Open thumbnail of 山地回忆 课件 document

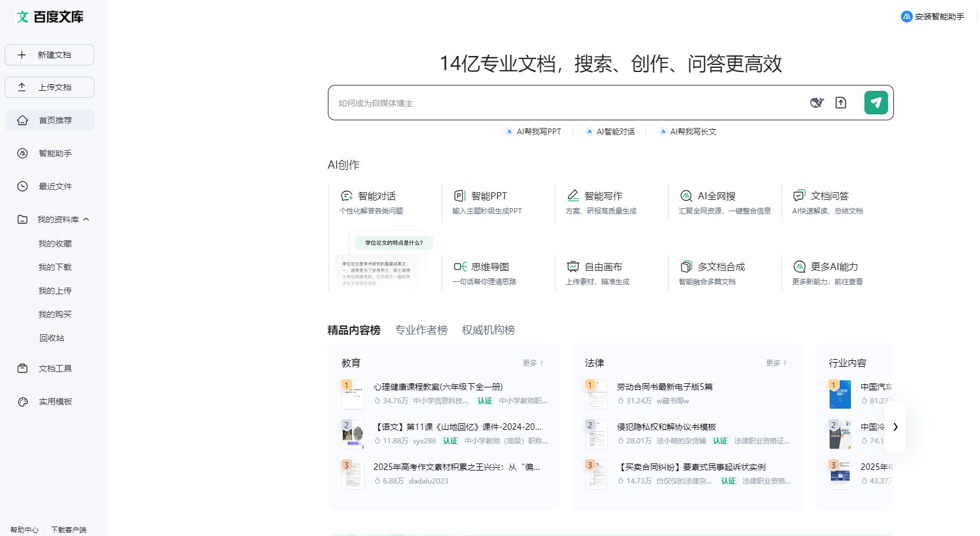pos(353,435)
